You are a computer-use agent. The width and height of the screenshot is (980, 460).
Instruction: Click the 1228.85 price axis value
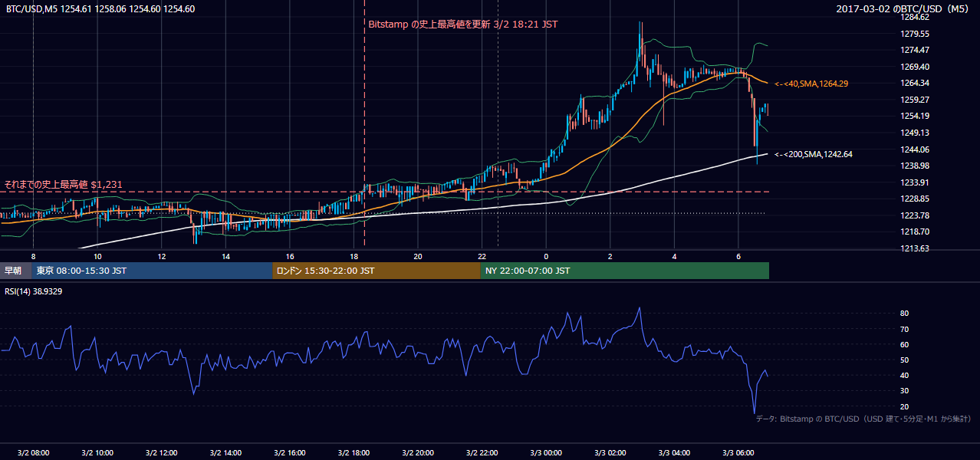point(916,199)
